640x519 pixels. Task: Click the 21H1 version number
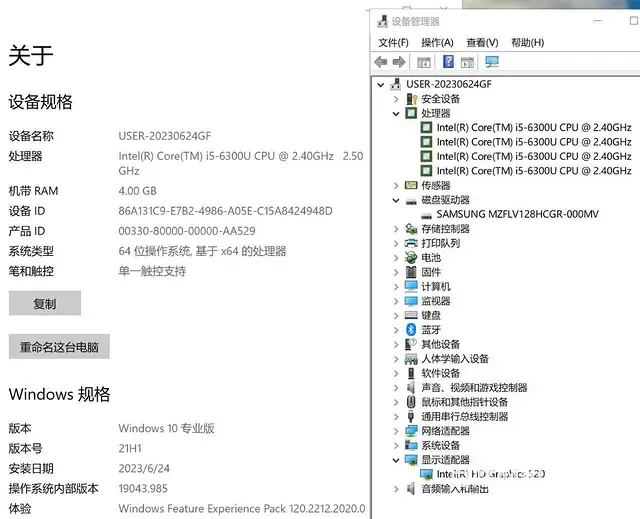130,448
